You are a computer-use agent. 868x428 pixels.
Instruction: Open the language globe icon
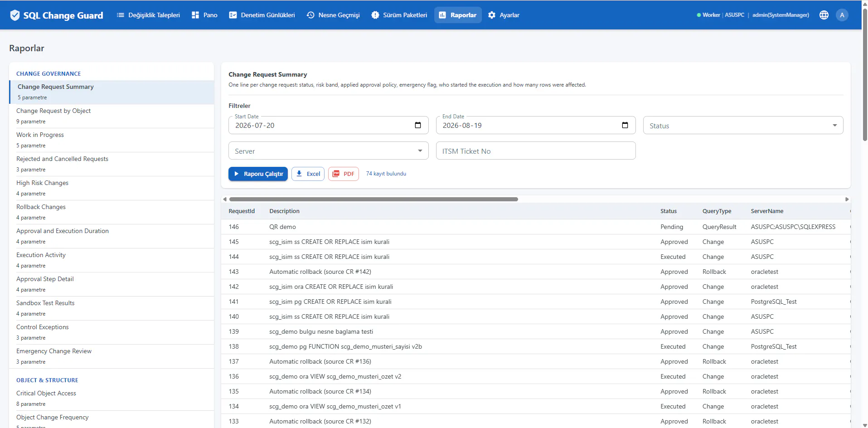[x=824, y=15]
